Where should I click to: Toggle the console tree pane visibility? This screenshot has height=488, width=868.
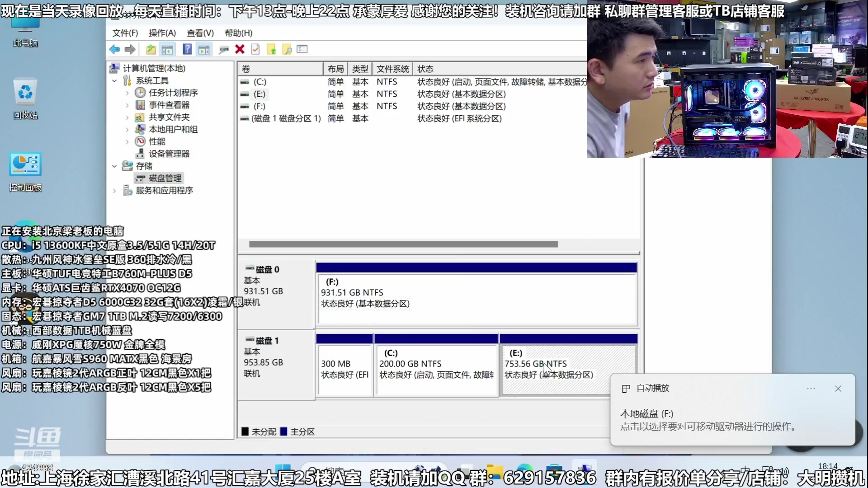pos(168,49)
